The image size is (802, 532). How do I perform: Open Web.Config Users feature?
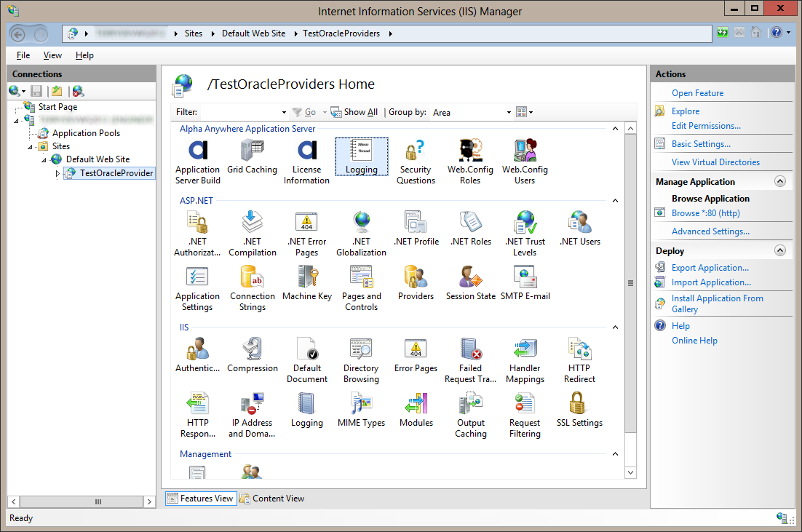point(525,162)
